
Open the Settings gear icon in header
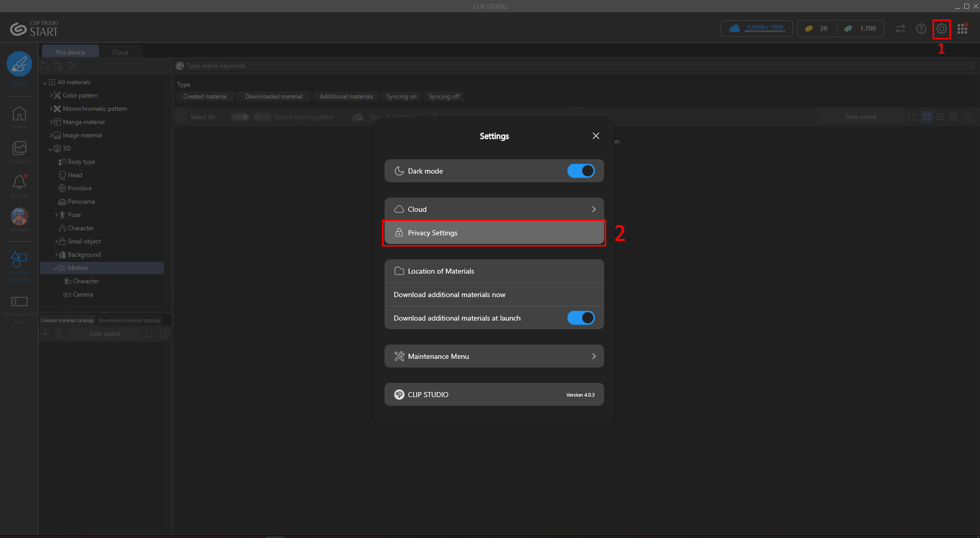click(x=941, y=29)
